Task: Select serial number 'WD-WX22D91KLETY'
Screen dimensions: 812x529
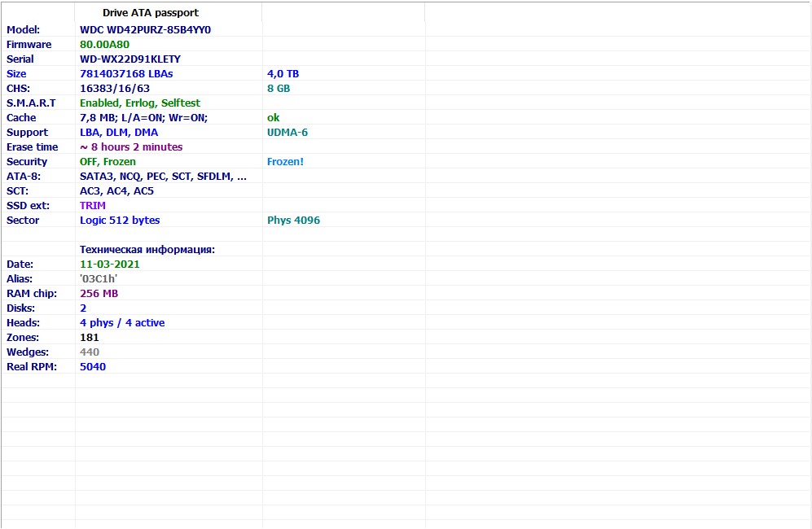Action: [x=130, y=59]
